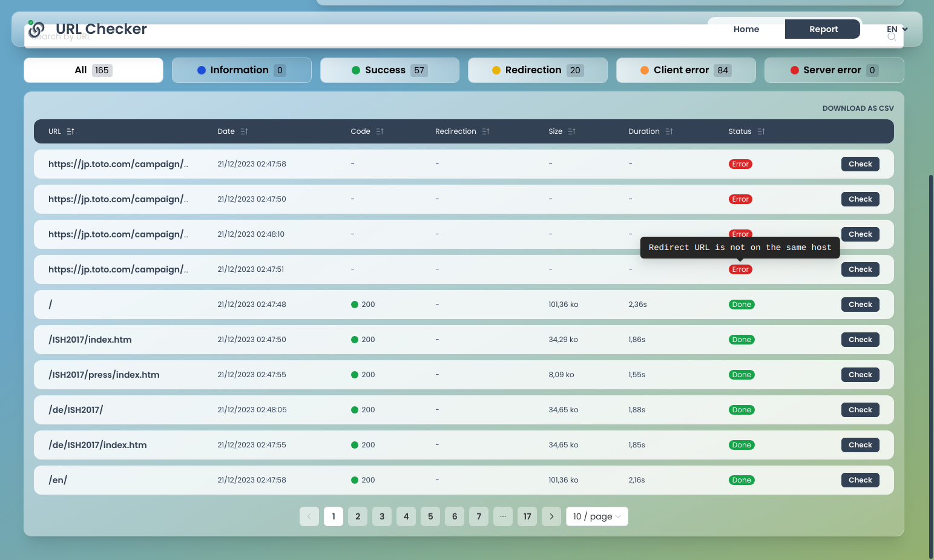Switch to the Home tab
This screenshot has height=560, width=934.
746,29
